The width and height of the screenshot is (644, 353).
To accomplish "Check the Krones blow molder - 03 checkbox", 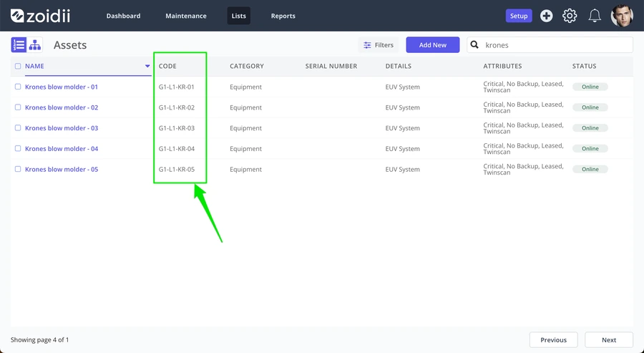I will [x=18, y=127].
